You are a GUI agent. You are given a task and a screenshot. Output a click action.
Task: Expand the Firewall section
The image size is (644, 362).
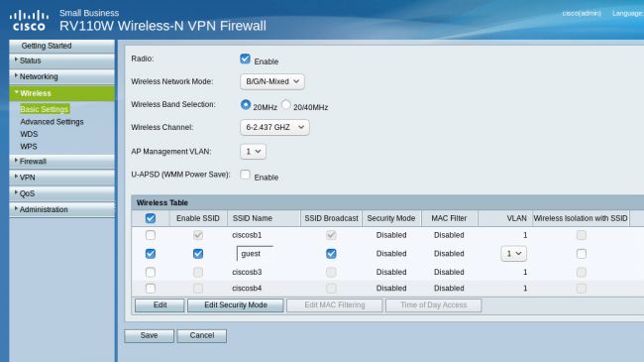(x=62, y=162)
